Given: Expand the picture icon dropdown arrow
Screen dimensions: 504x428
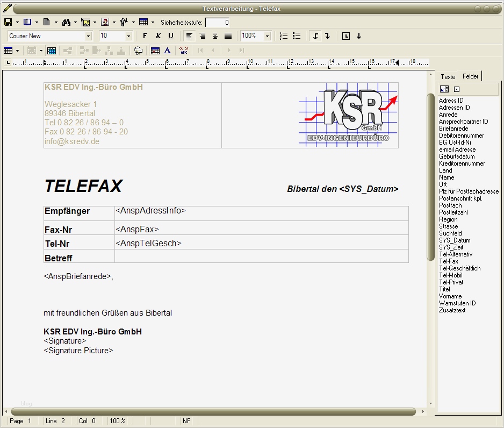Looking at the screenshot, I should click(95, 22).
